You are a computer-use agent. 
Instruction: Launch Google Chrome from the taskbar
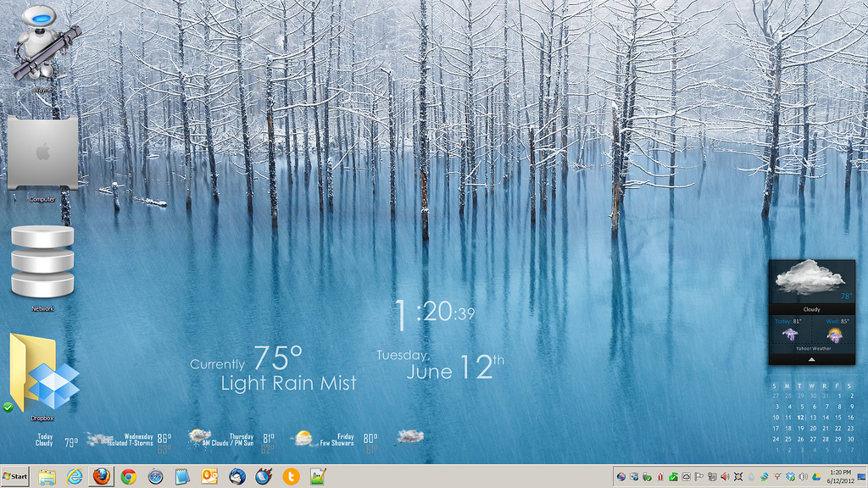(129, 476)
